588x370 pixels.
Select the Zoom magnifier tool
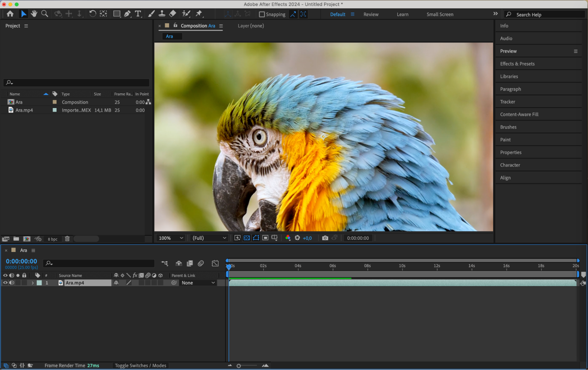pyautogui.click(x=45, y=14)
